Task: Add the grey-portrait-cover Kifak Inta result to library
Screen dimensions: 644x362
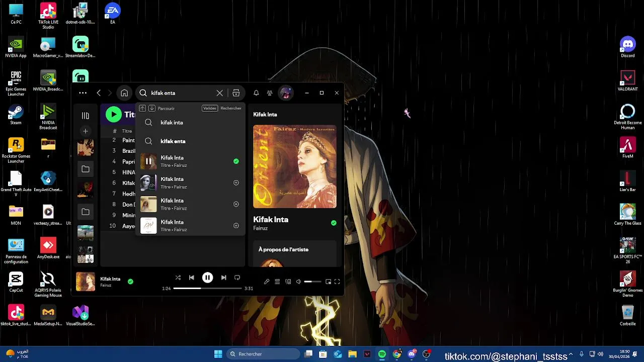Action: pos(236,183)
